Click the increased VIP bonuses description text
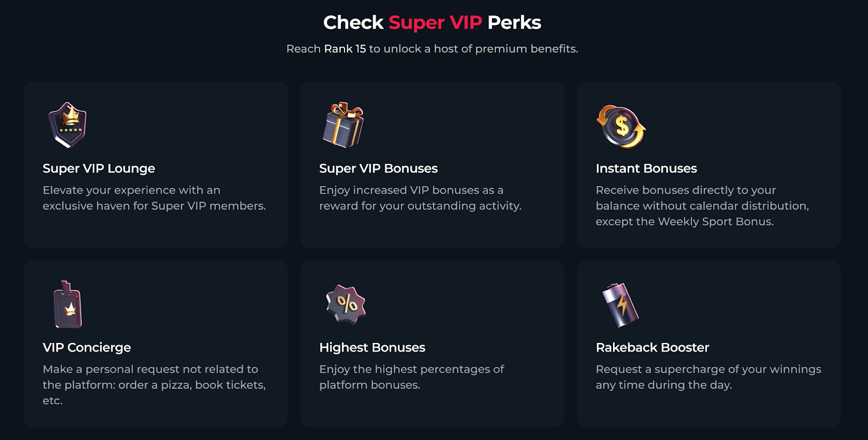This screenshot has height=440, width=868. pos(420,198)
